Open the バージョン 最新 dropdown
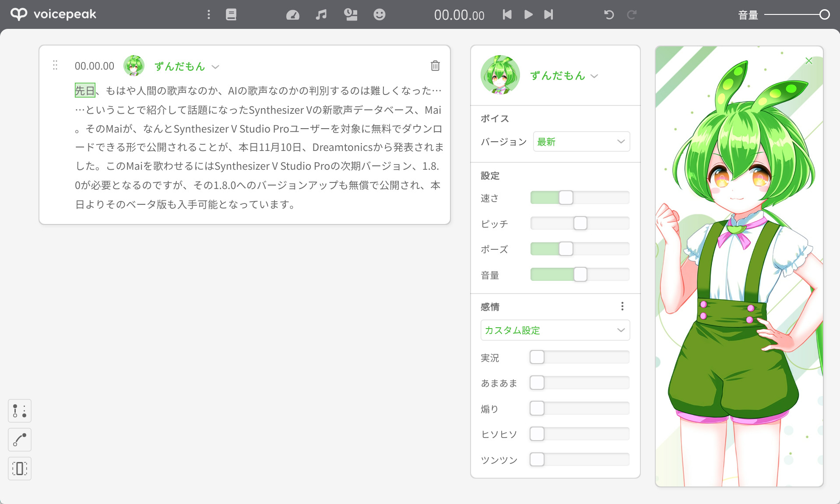 click(x=581, y=142)
